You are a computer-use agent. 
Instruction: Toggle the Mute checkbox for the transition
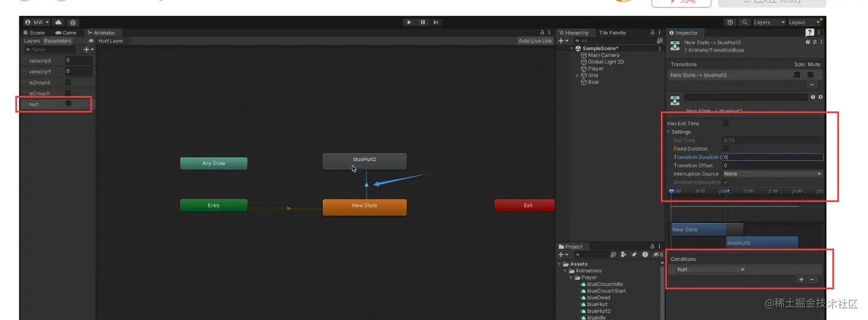tap(811, 75)
